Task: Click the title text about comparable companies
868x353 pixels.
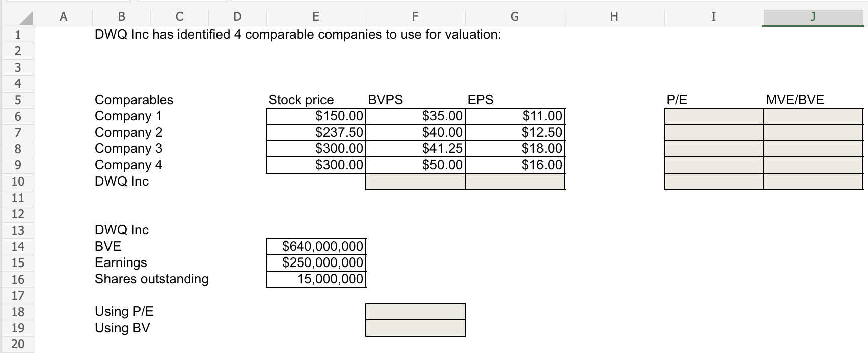Action: tap(296, 35)
